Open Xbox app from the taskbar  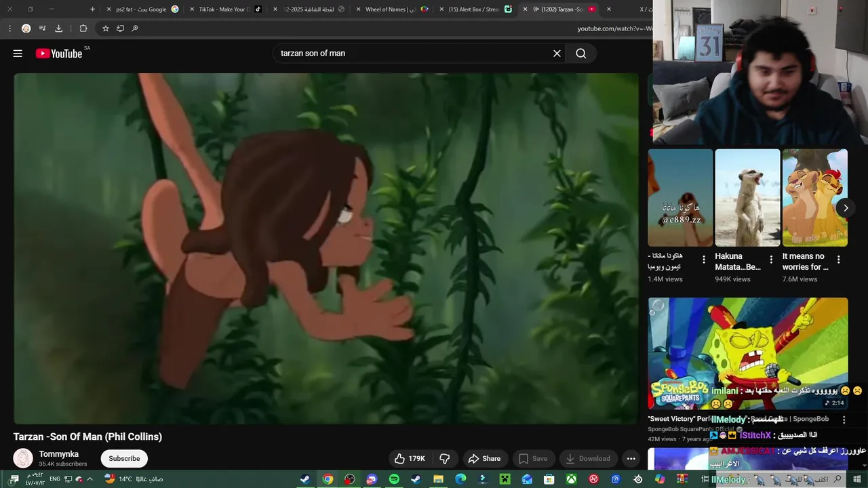572,479
